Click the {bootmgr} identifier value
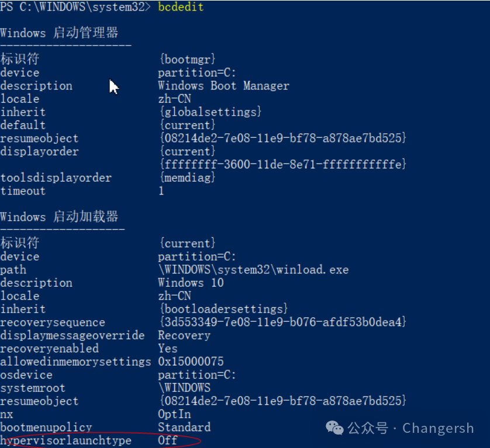The height and width of the screenshot is (448, 490). pos(187,59)
